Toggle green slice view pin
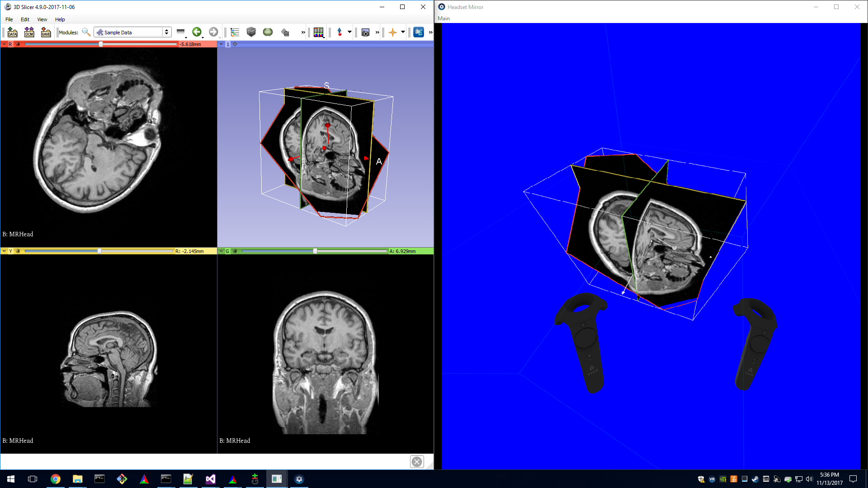868x488 pixels. (221, 251)
